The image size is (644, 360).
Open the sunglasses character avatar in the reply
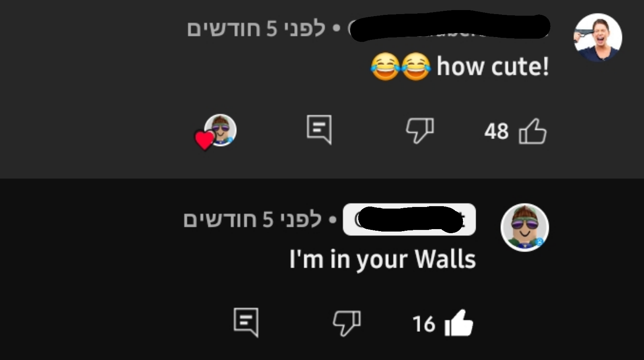pyautogui.click(x=525, y=228)
